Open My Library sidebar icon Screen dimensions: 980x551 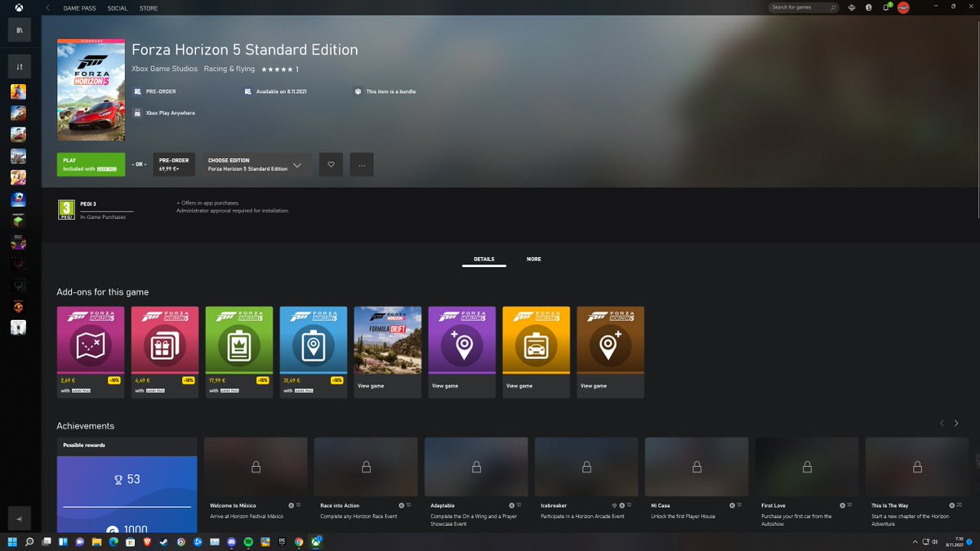19,30
